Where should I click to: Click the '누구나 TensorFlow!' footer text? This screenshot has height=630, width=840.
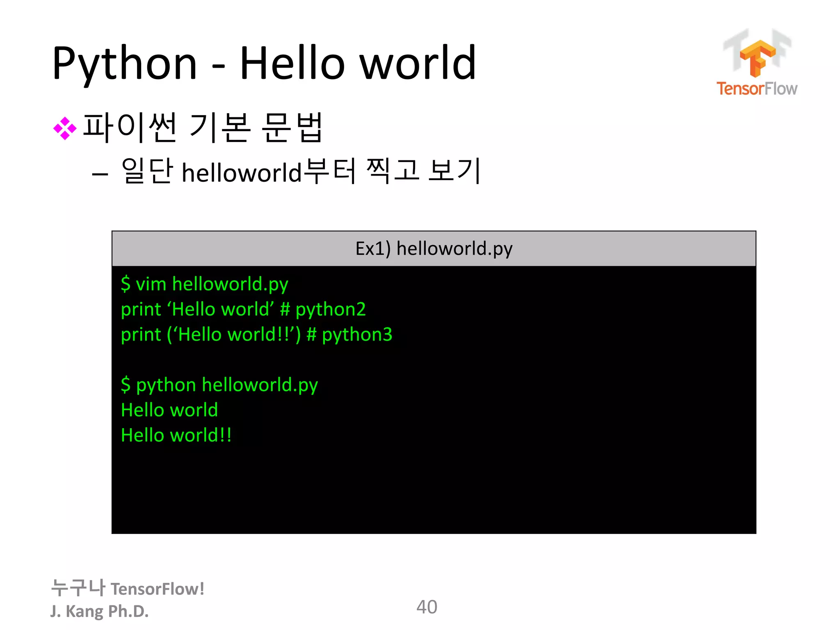point(128,588)
